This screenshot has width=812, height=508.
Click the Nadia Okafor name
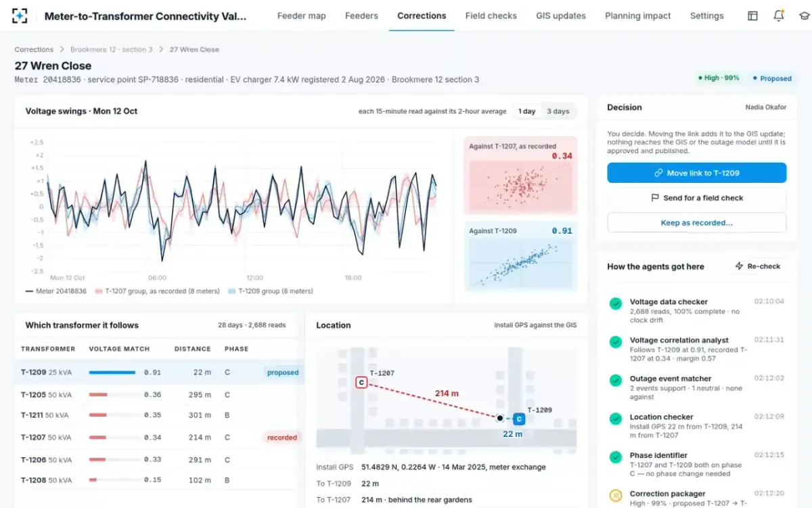[x=766, y=107]
